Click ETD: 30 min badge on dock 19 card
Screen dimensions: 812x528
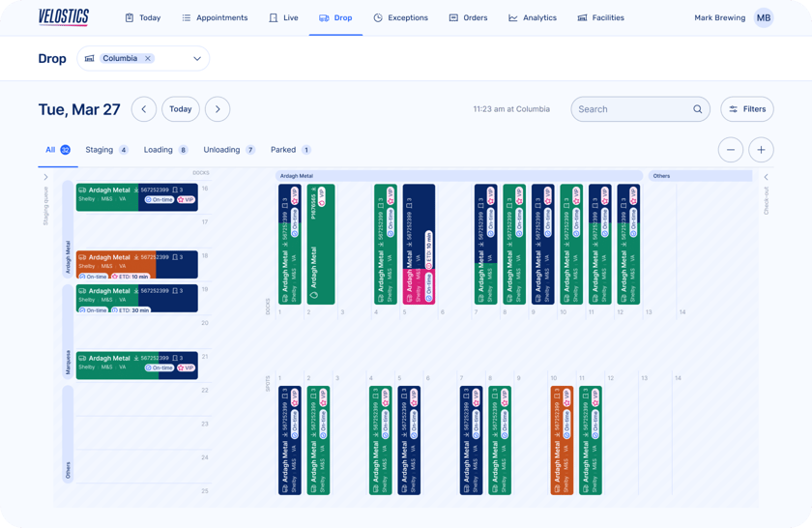point(131,309)
